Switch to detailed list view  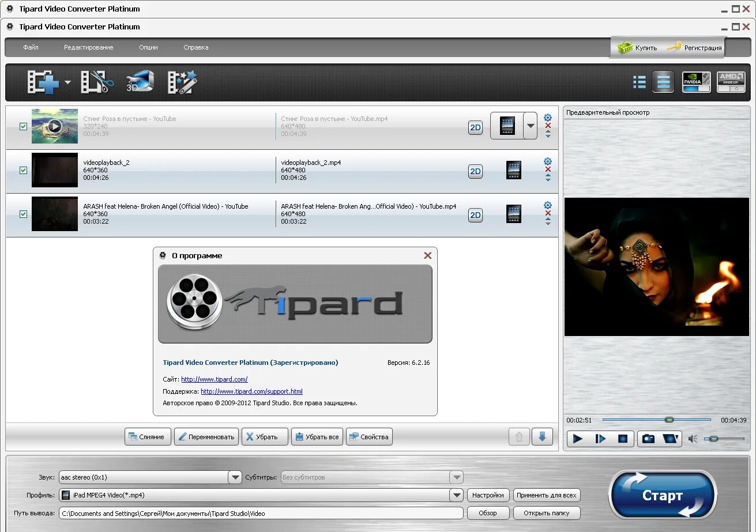coord(663,82)
